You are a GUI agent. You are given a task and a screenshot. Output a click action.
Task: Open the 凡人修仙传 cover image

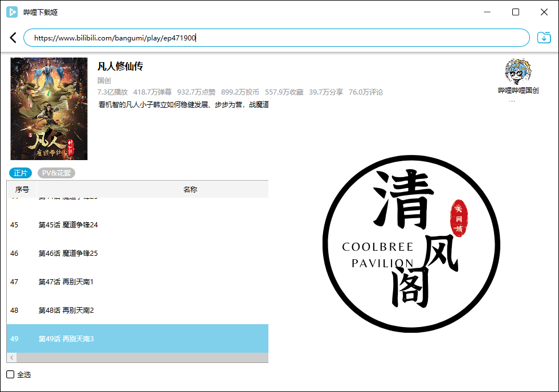(49, 109)
